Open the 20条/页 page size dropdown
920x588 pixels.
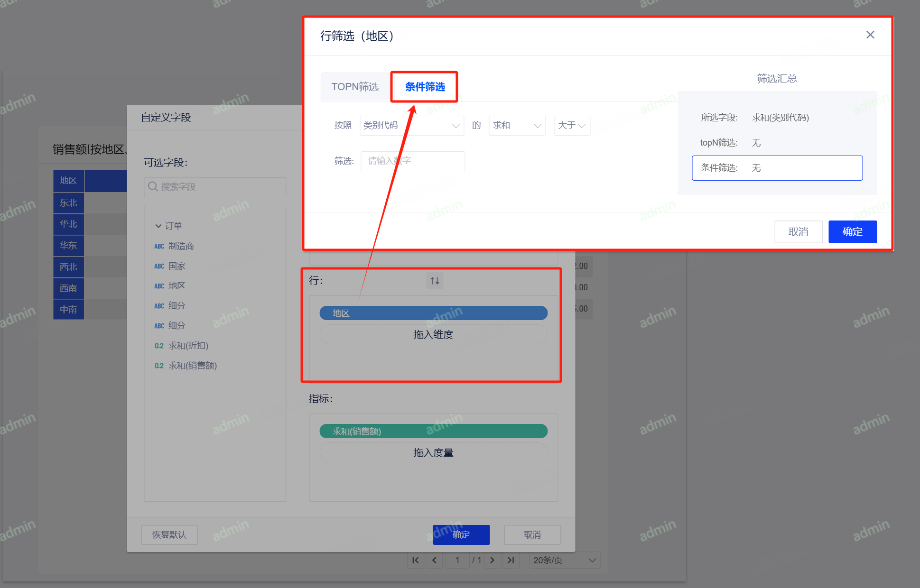pyautogui.click(x=564, y=560)
